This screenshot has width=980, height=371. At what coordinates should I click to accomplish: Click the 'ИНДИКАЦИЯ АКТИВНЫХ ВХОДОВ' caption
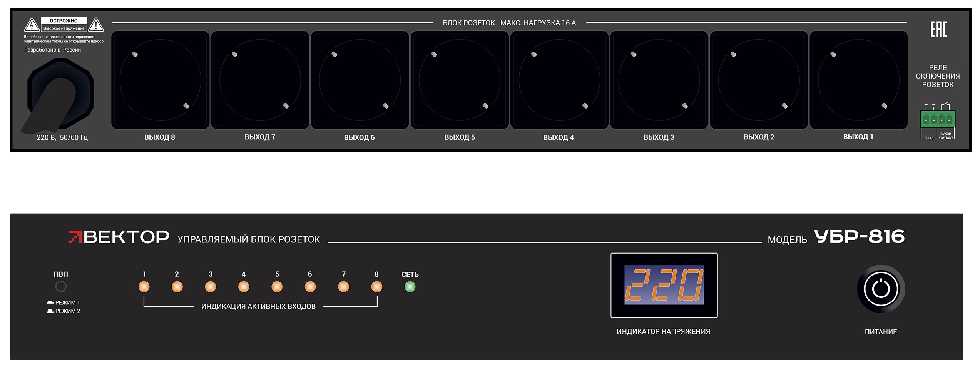(x=258, y=307)
